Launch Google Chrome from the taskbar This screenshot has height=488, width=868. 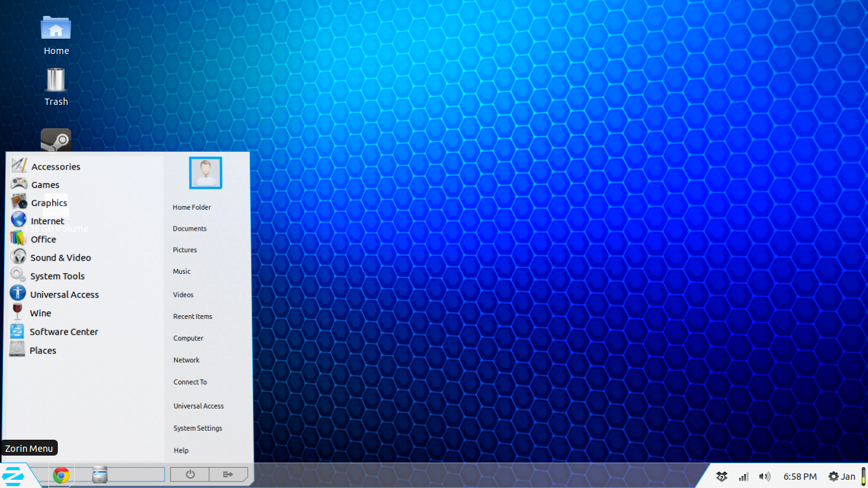tap(61, 475)
